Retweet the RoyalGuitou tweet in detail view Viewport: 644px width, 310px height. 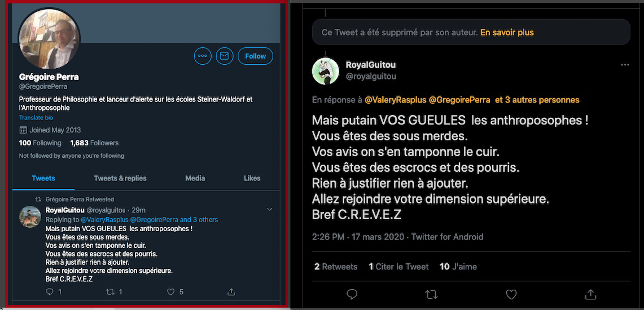431,294
